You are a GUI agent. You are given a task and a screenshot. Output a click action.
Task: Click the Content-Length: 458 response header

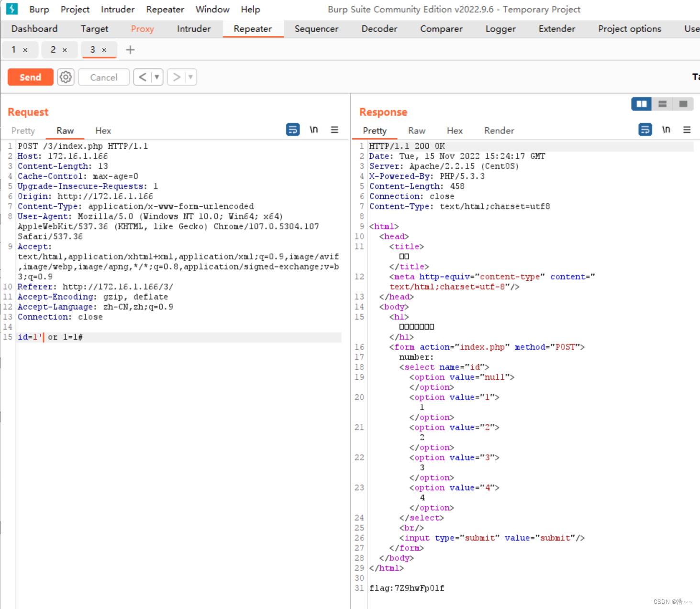(x=417, y=187)
